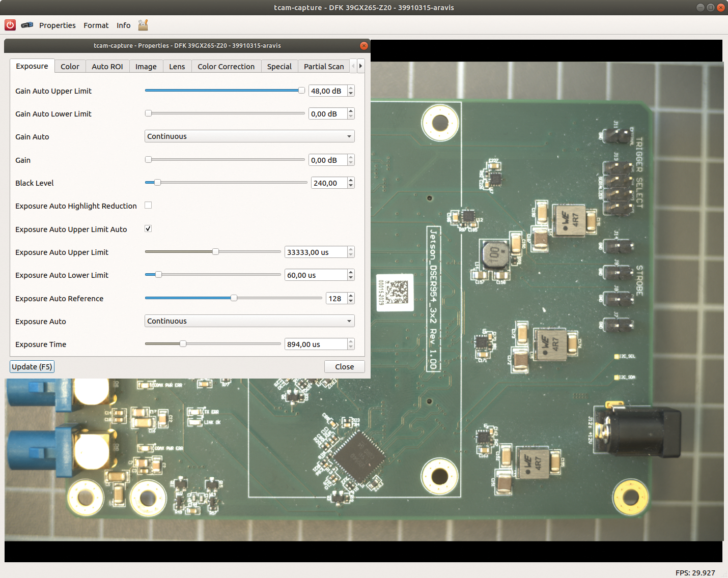The image size is (728, 578).
Task: Click the Exposure Auto Lower Limit field
Action: [x=316, y=275]
